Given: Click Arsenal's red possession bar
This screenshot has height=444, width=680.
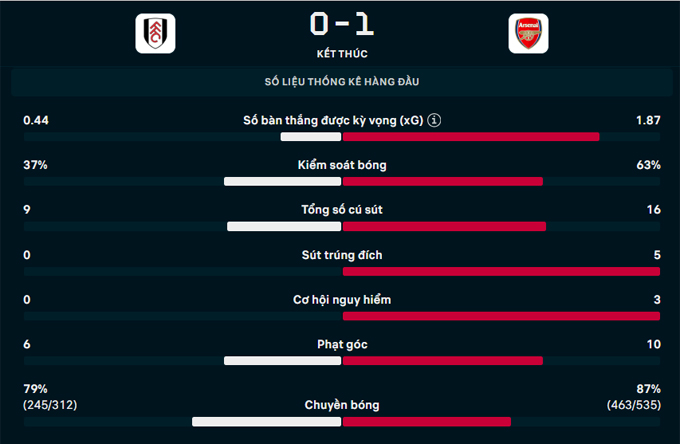Looking at the screenshot, I should [x=443, y=182].
